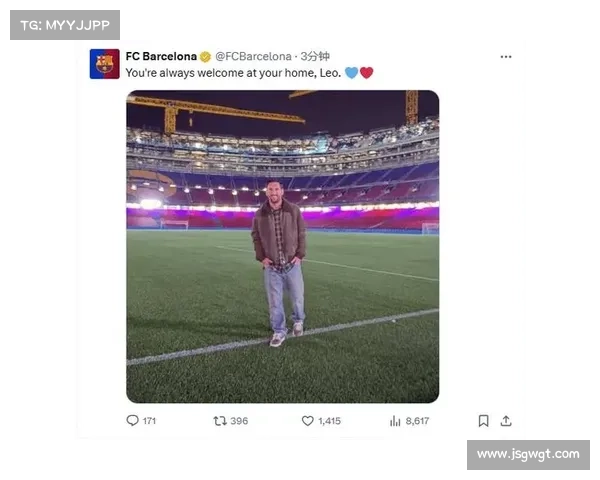This screenshot has width=600, height=480.
Task: Open the www.jsgwgt.com link
Action: tap(527, 455)
